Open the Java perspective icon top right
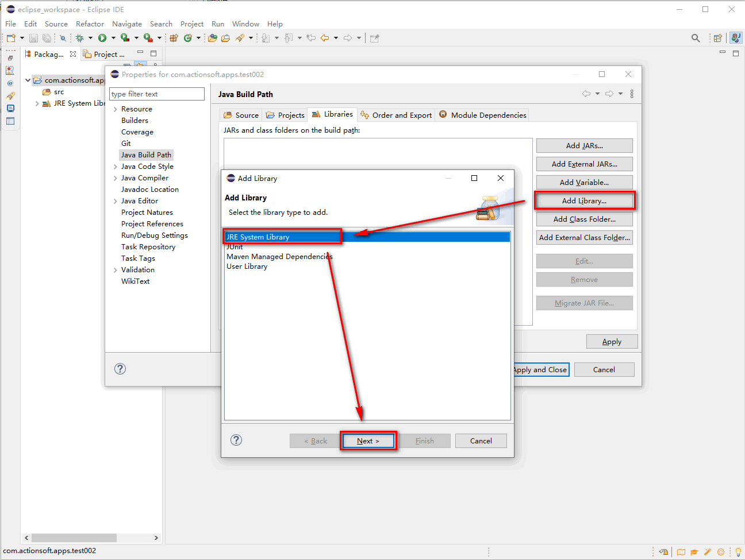This screenshot has height=560, width=745. [x=736, y=38]
